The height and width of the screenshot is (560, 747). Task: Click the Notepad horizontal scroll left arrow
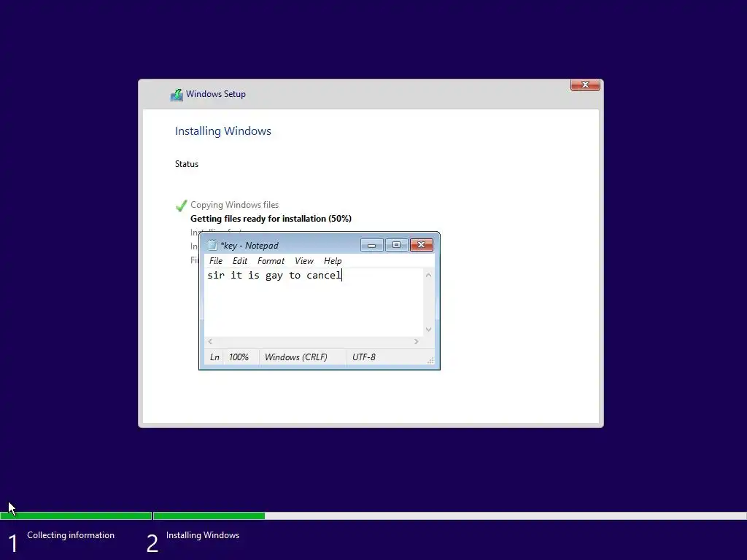click(210, 341)
